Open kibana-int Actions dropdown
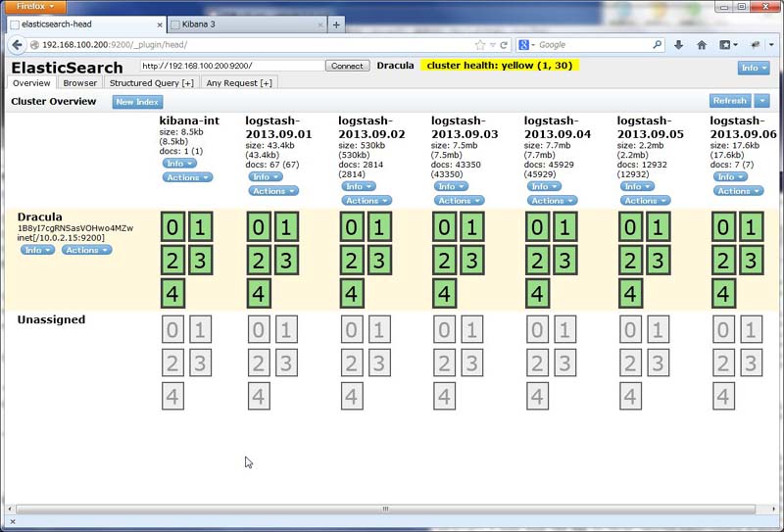Viewport: 784px width, 532px height. pos(187,177)
